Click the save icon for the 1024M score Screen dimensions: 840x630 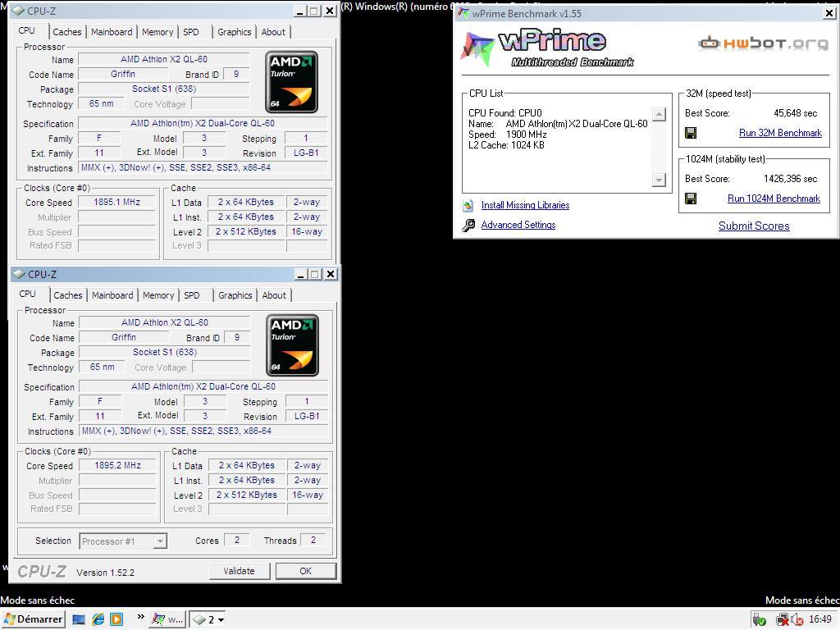(x=691, y=199)
